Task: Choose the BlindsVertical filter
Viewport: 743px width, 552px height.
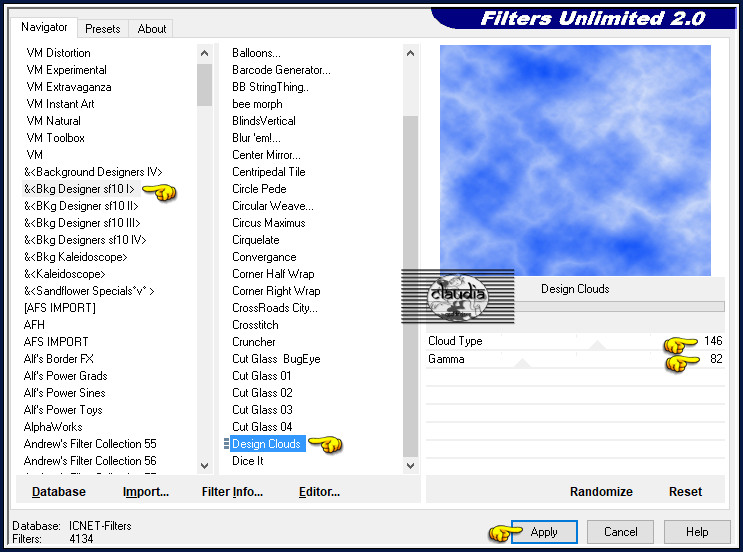Action: 264,121
